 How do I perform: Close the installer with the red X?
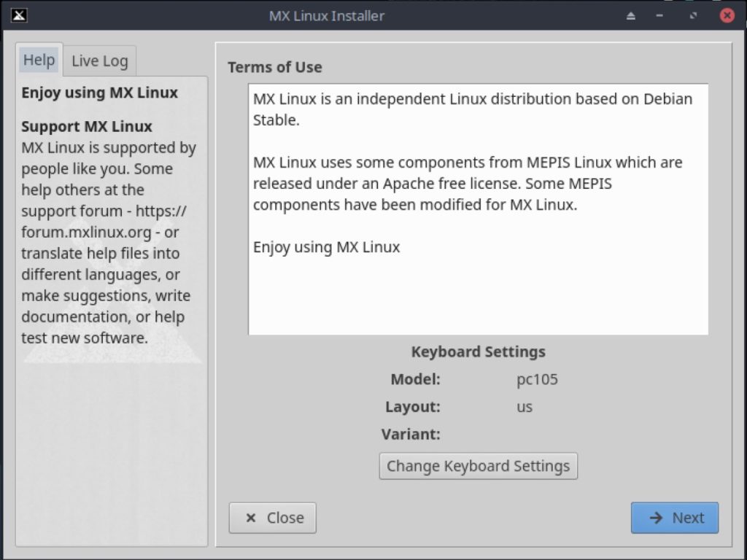pos(727,16)
